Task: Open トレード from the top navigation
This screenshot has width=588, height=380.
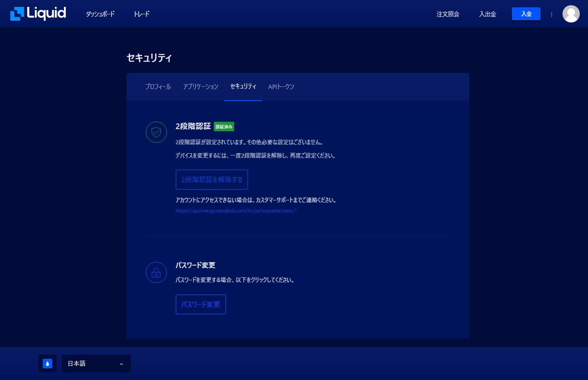Action: [x=142, y=14]
